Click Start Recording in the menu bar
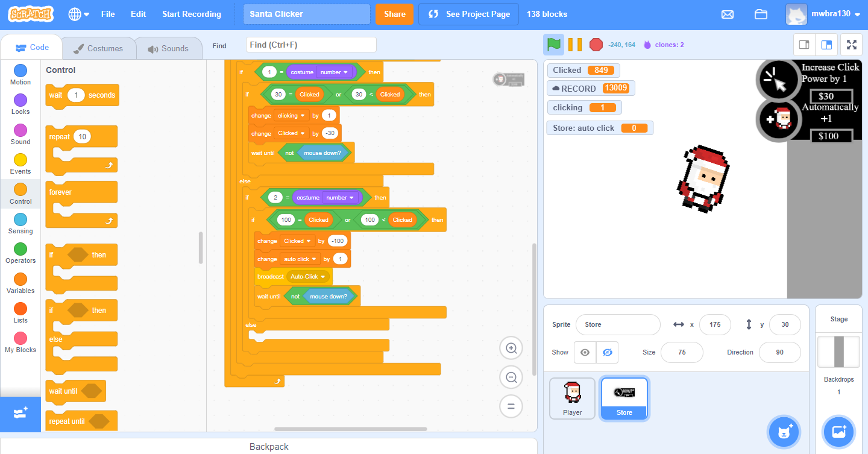 coord(192,14)
